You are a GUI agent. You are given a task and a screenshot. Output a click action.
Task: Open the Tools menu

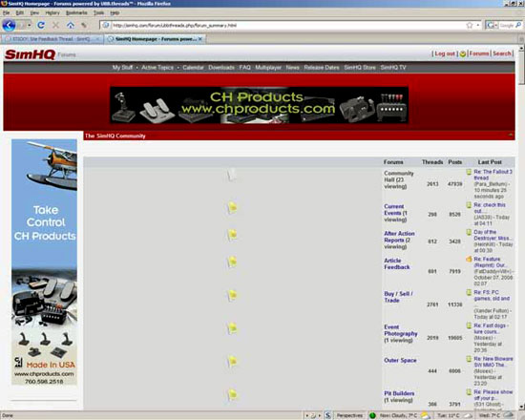[98, 12]
